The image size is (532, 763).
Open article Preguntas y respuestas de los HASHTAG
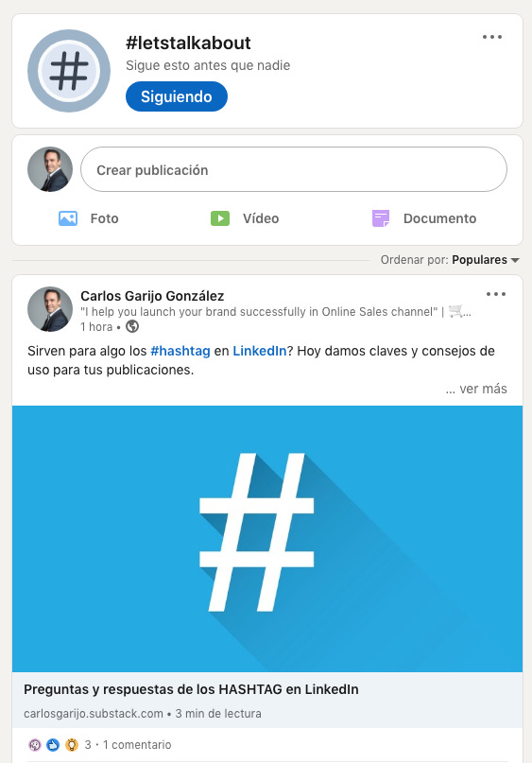[191, 689]
